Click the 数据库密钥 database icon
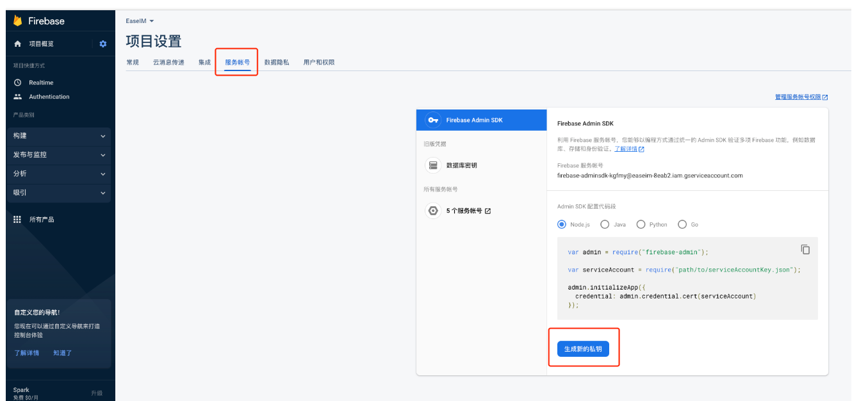868x401 pixels. [x=433, y=165]
